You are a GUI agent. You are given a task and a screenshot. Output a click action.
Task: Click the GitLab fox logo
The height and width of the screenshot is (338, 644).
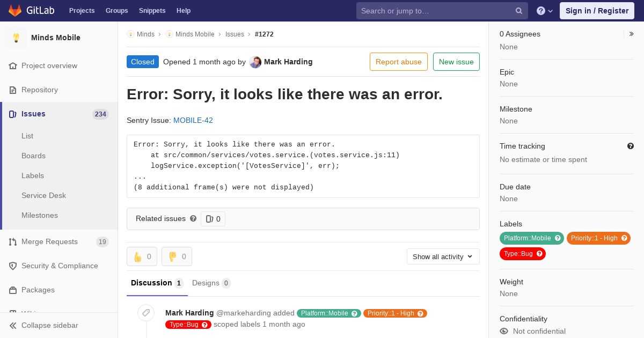click(15, 10)
